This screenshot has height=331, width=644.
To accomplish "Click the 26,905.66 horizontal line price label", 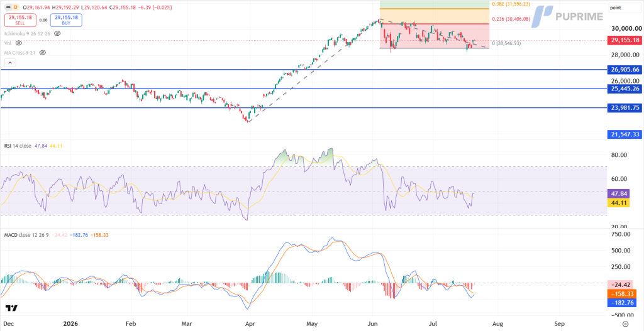I will [624, 70].
